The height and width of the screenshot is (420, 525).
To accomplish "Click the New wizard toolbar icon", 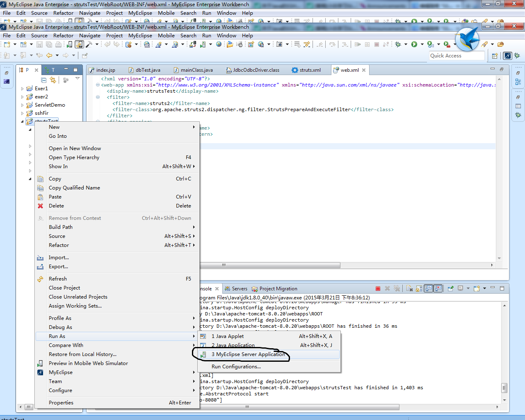I will tap(7, 44).
